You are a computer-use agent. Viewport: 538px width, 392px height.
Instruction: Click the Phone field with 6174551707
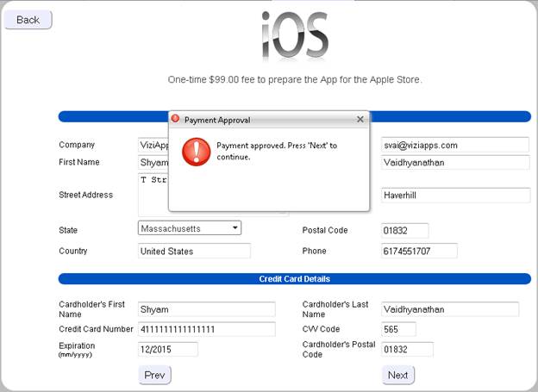[x=419, y=251]
